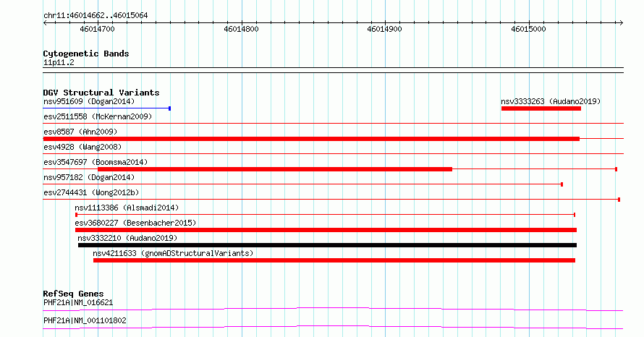Click the thick red esv3547697 bar
This screenshot has width=644, height=337.
click(x=275, y=169)
